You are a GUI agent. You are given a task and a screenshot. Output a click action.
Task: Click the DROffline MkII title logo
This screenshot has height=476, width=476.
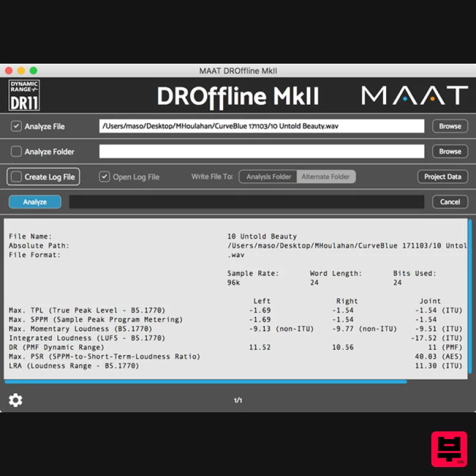tap(238, 96)
